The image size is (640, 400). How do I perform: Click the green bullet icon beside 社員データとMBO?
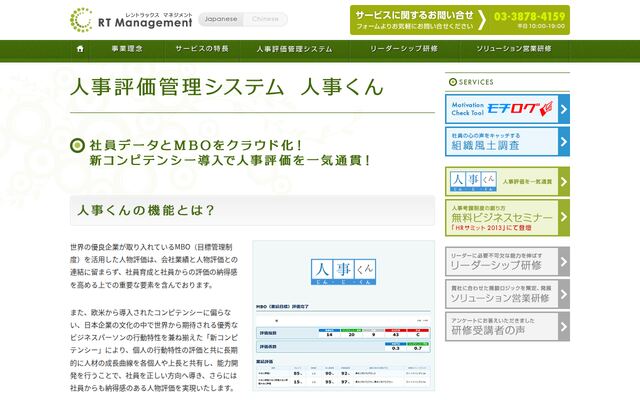77,145
